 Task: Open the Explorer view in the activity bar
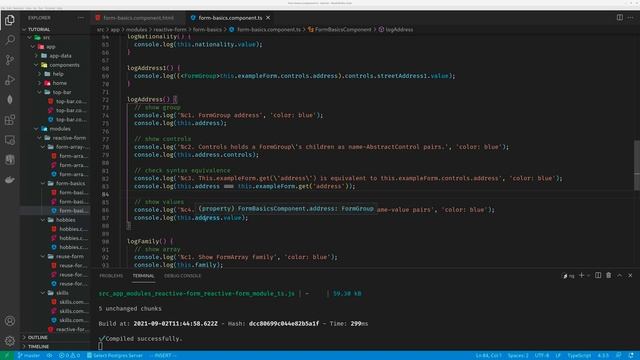(x=10, y=20)
